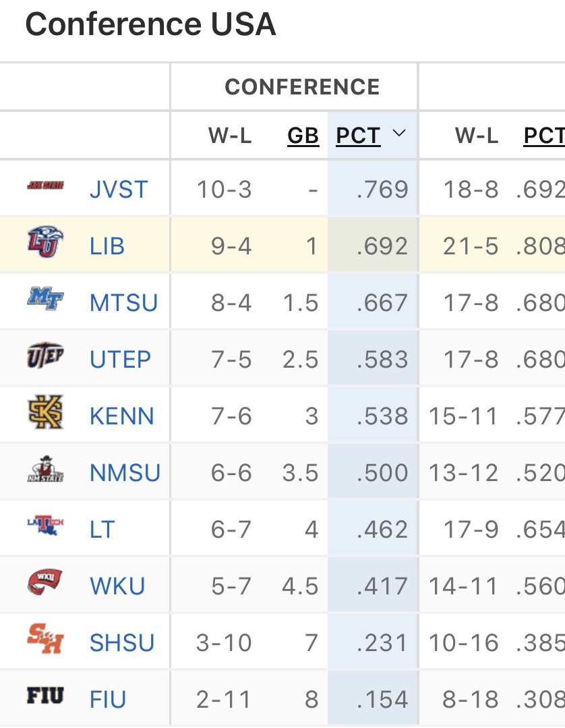Sort standings by GB column header
This screenshot has height=728, width=565.
pyautogui.click(x=303, y=136)
